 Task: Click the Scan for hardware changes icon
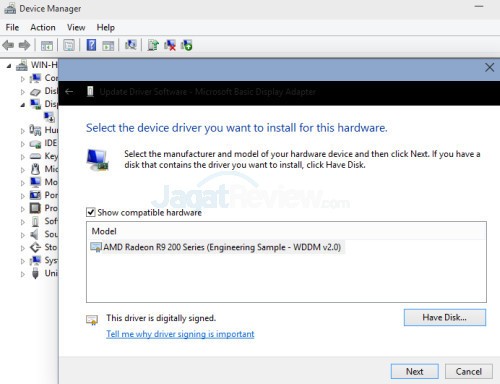pos(131,45)
